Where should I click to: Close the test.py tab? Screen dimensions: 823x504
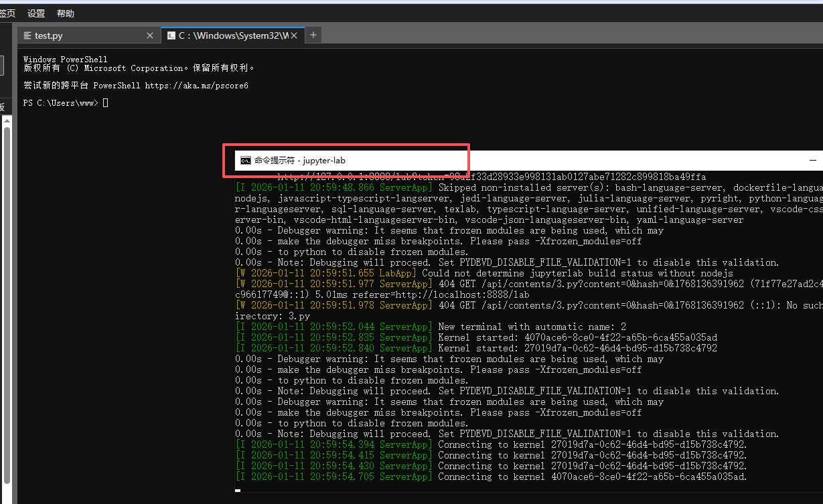click(150, 35)
